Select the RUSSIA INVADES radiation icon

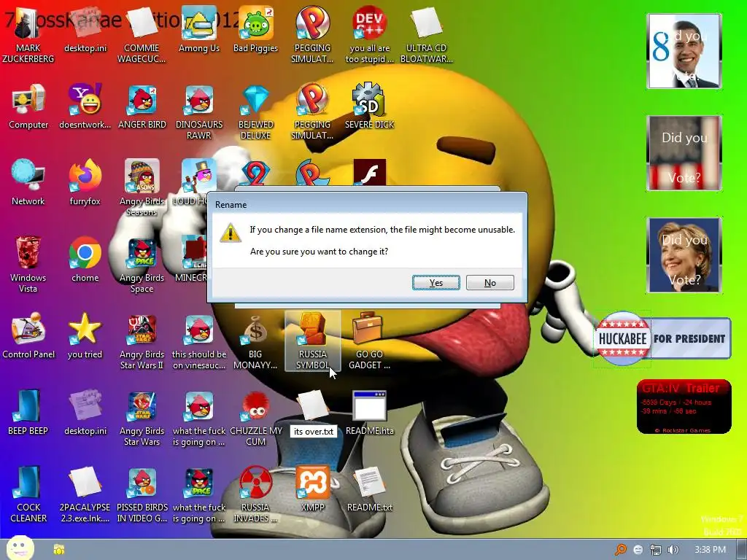click(x=255, y=494)
